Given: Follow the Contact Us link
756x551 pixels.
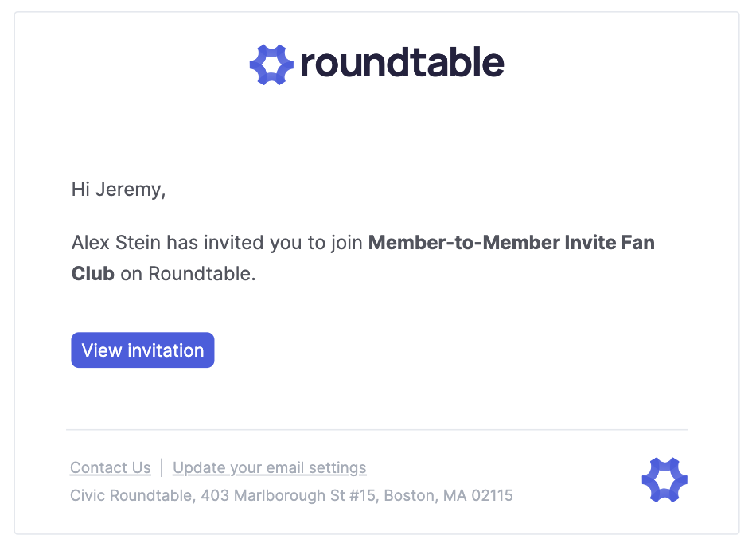Looking at the screenshot, I should pos(111,467).
